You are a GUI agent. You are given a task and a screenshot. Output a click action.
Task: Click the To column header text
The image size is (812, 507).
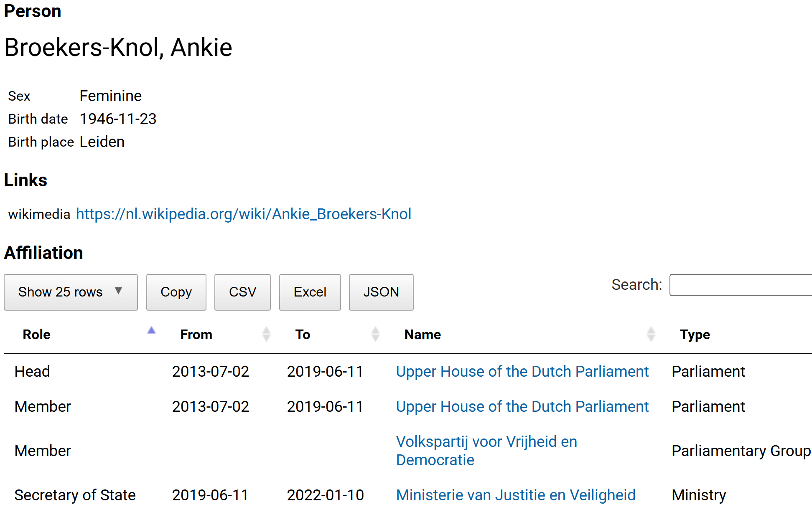pos(303,335)
